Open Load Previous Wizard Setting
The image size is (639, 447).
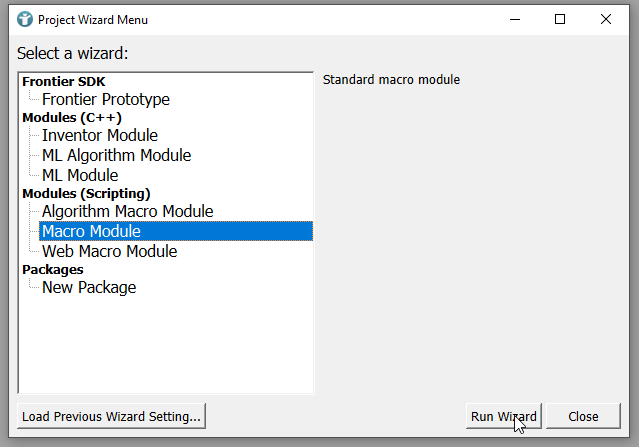click(x=112, y=416)
